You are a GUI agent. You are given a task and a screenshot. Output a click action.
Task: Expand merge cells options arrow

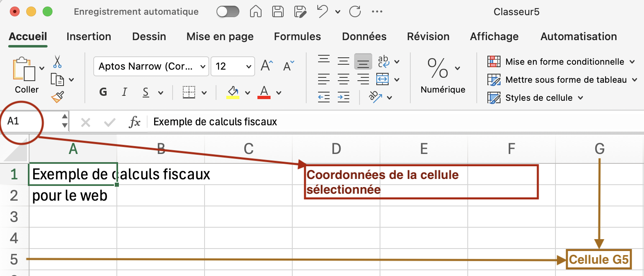(397, 80)
